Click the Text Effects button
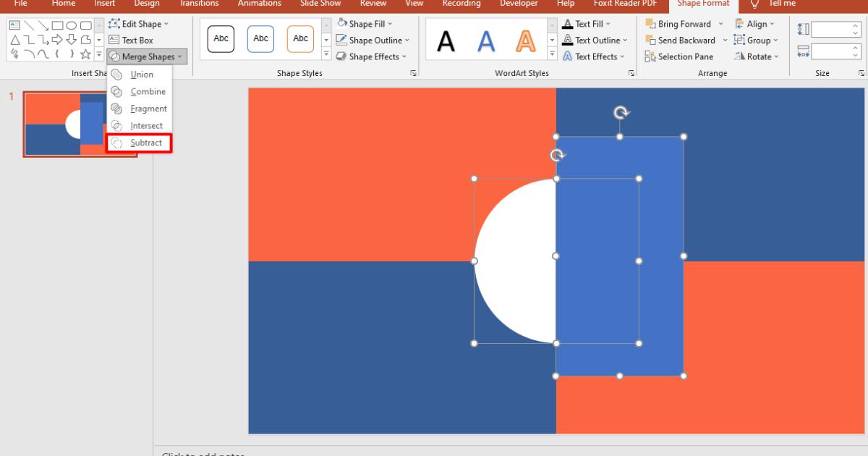Screen dimensions: 868x456 coord(595,56)
